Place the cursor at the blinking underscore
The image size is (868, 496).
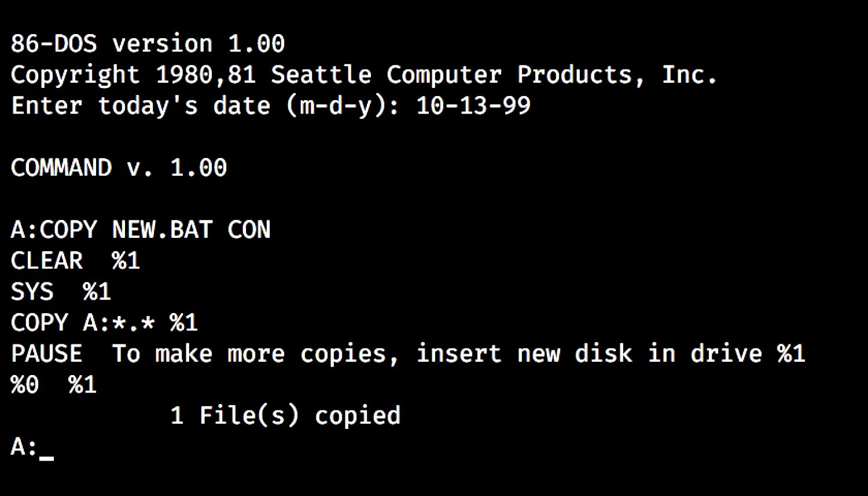point(47,457)
